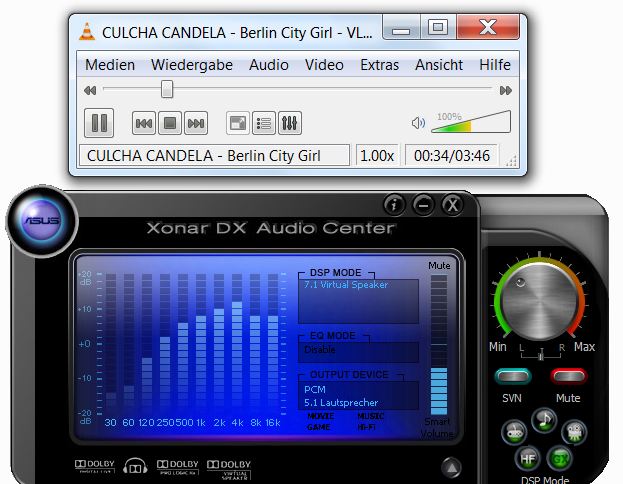623x484 pixels.
Task: Select Music DSP mode note icon
Action: pos(544,420)
